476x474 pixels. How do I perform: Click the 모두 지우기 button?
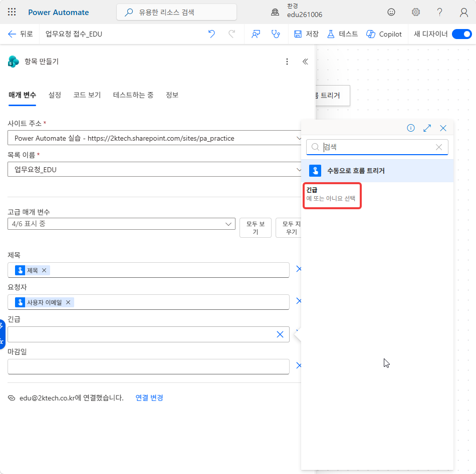pyautogui.click(x=289, y=228)
